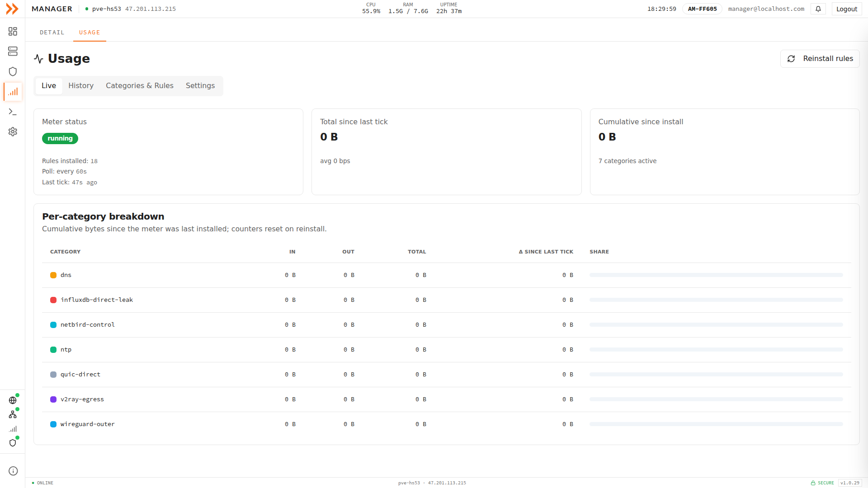This screenshot has width=868, height=488.
Task: Select the Live sub-tab
Action: pos(49,86)
